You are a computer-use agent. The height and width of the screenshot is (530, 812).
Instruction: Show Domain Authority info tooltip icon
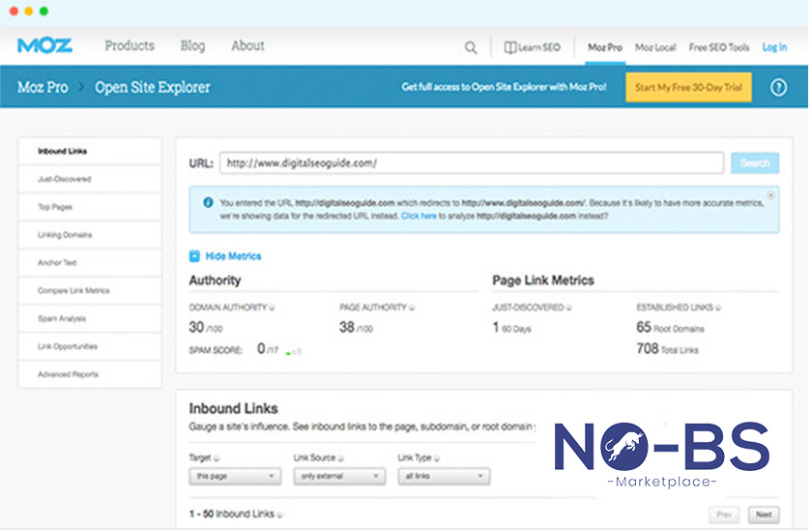[x=272, y=308]
